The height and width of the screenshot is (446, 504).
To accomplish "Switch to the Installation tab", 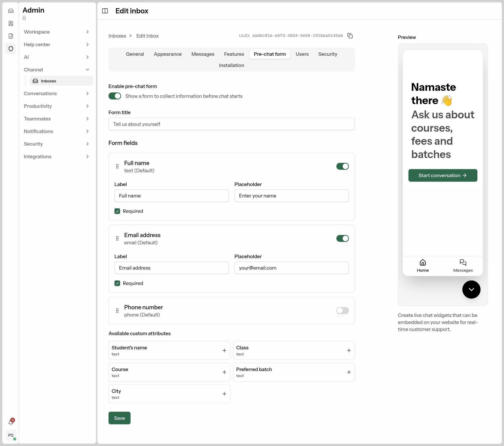I will click(x=231, y=65).
